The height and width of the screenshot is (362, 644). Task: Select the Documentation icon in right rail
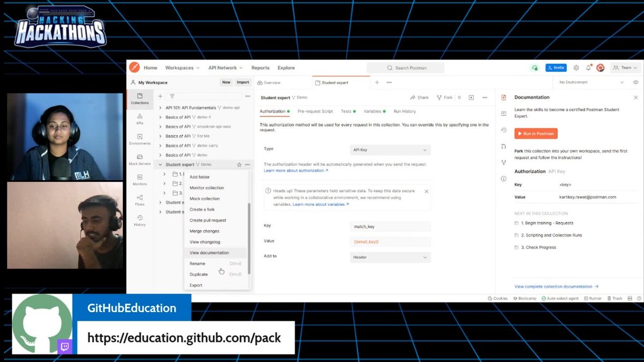coord(503,98)
